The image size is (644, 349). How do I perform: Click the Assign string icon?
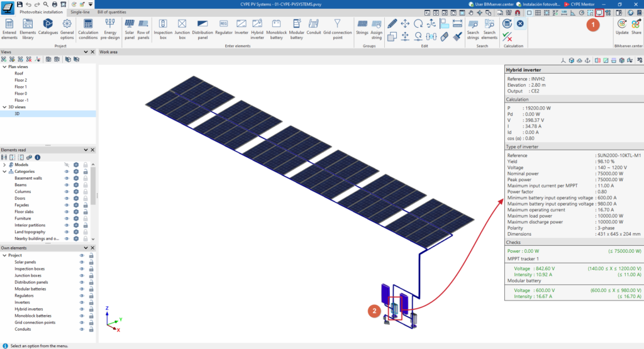pos(376,29)
